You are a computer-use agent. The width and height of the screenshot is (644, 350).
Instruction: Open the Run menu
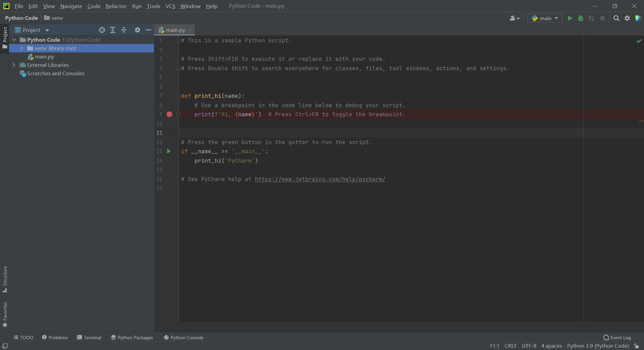click(137, 6)
